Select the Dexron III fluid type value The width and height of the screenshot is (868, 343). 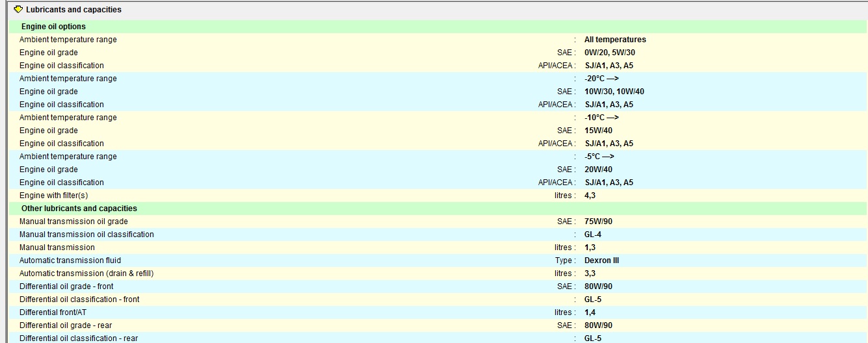[x=601, y=260]
